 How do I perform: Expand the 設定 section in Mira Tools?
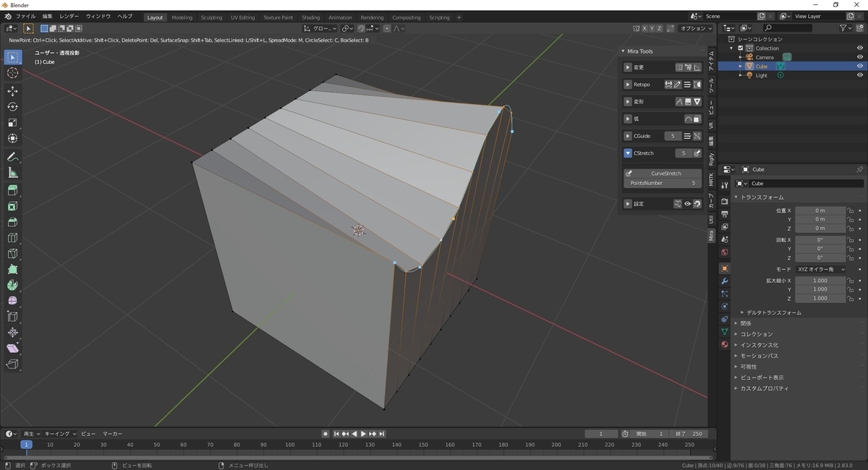tap(628, 204)
